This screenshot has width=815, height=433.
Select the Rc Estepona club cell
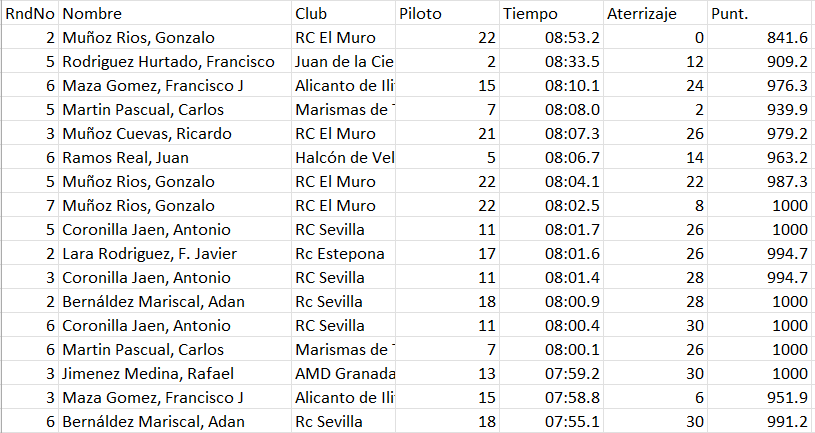[x=343, y=253]
